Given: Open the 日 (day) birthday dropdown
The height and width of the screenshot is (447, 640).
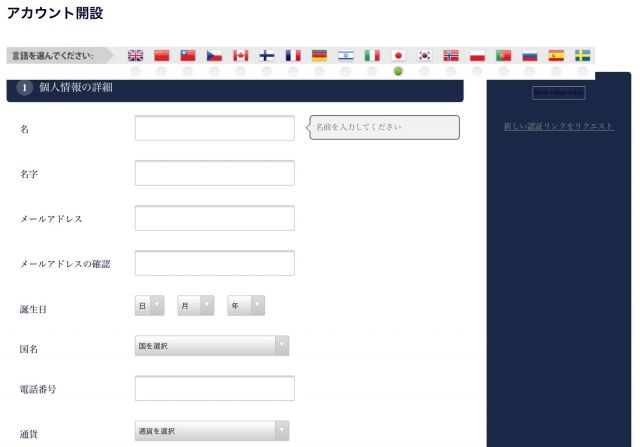Looking at the screenshot, I should tap(149, 306).
